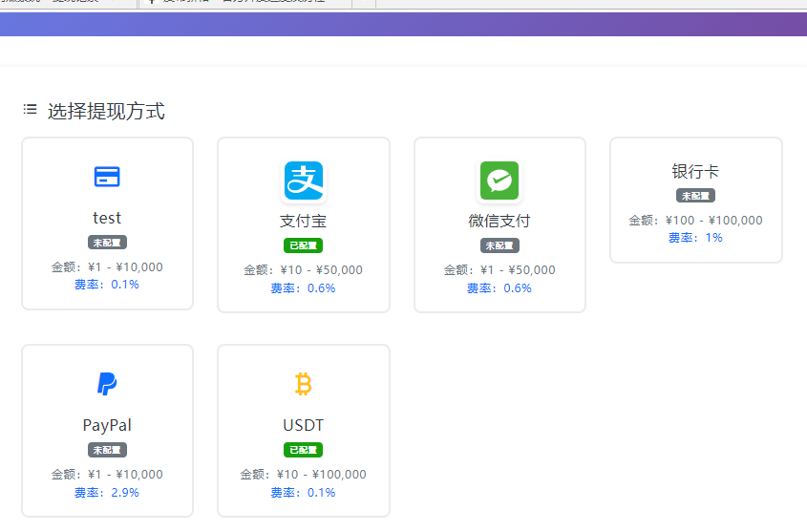The width and height of the screenshot is (807, 532).
Task: Select the Alipay logo icon
Action: click(x=304, y=181)
